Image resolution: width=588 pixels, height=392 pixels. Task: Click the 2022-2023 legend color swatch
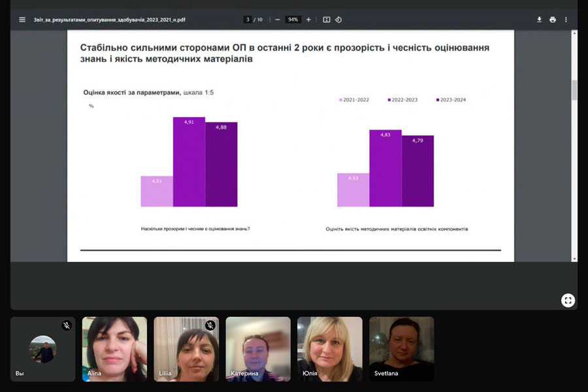tap(389, 100)
